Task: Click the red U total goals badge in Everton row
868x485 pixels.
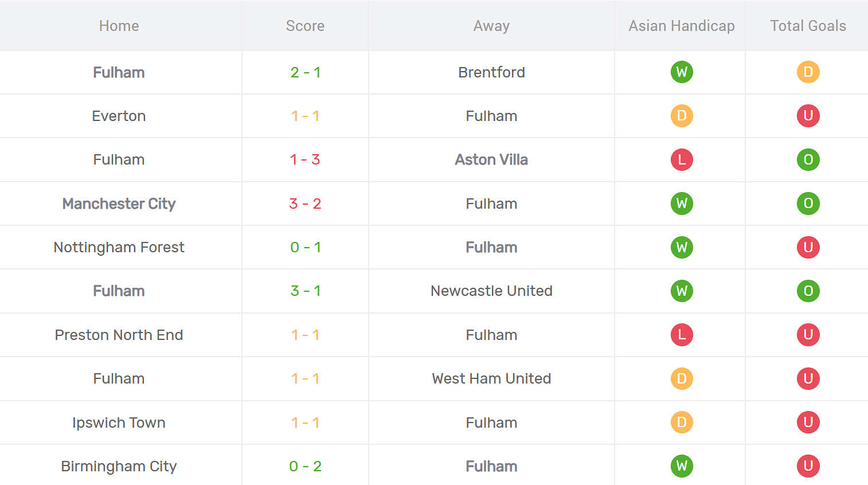Action: pos(808,116)
